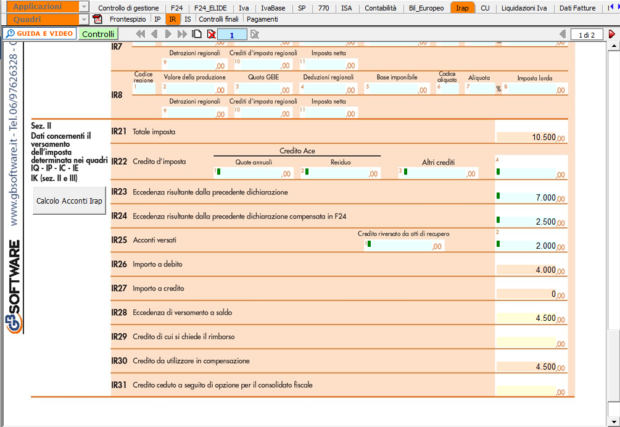Switch to the Contabilità tab
This screenshot has width=620, height=427.
[379, 7]
